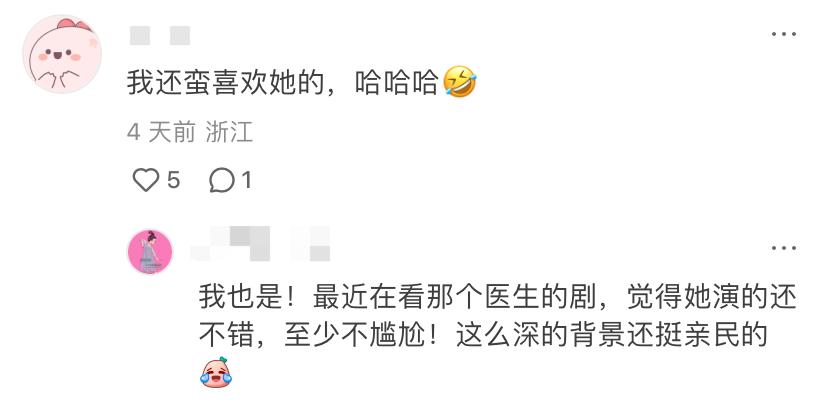Screen dimensions: 840x408
Task: Visit the top commenter's blurred username
Action: [160, 35]
